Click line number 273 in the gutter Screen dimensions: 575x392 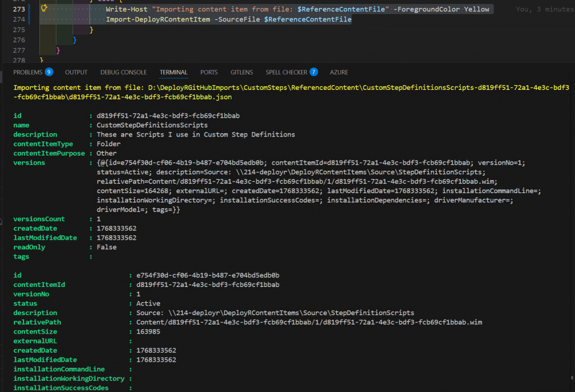[20, 9]
